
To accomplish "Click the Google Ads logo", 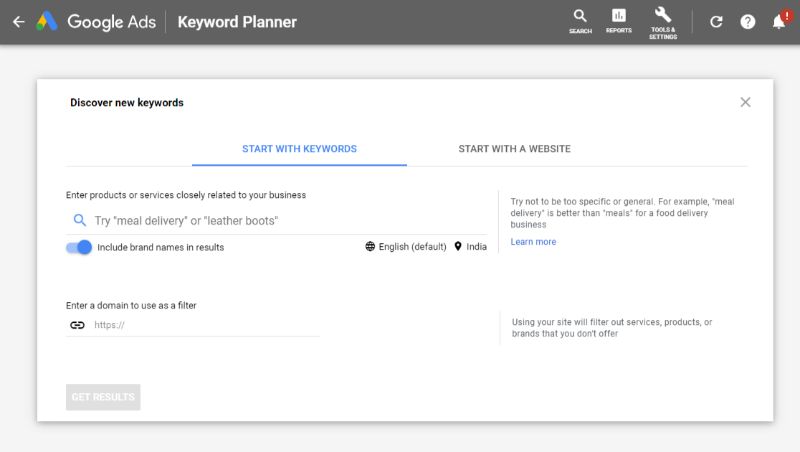I will (96, 21).
